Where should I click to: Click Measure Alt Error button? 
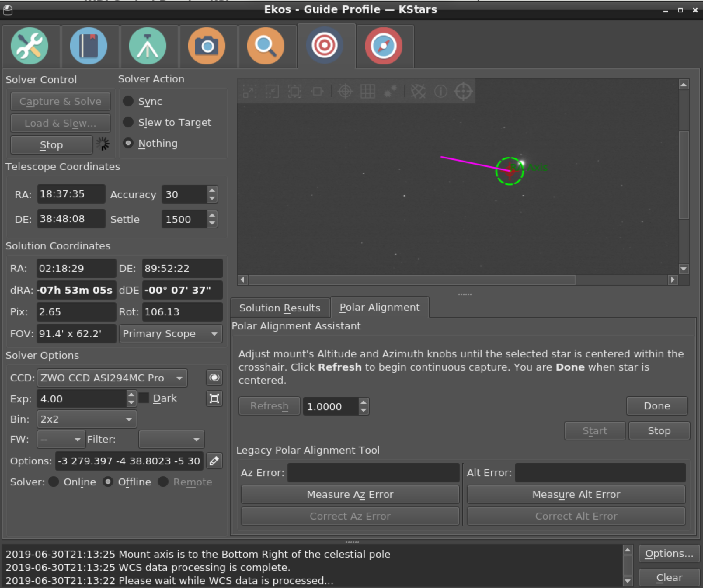point(576,494)
